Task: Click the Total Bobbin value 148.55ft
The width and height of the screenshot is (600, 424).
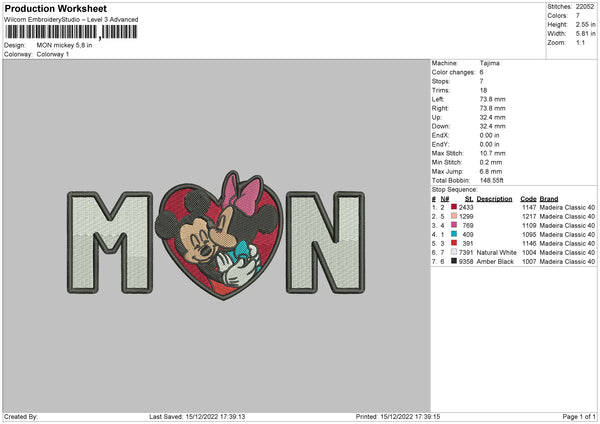Action: 492,181
